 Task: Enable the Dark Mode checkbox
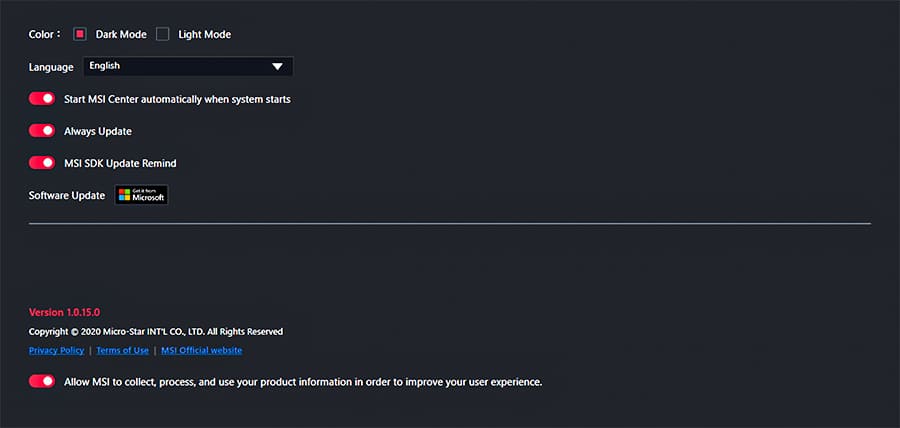point(81,34)
